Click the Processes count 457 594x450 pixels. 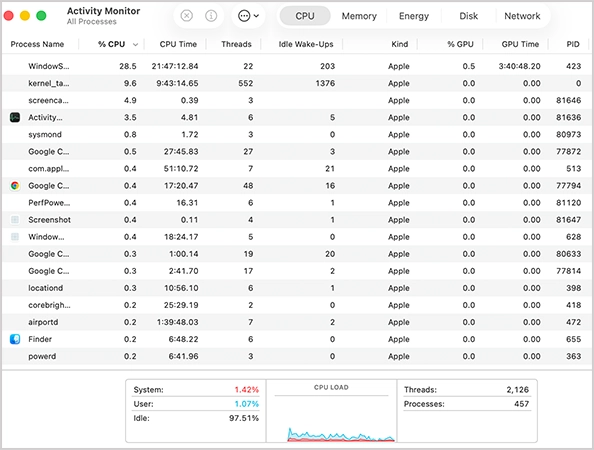coord(521,404)
